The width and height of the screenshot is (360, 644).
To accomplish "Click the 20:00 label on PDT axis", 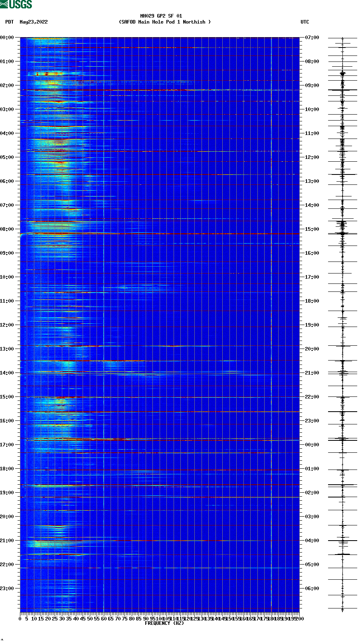I will click(x=7, y=517).
